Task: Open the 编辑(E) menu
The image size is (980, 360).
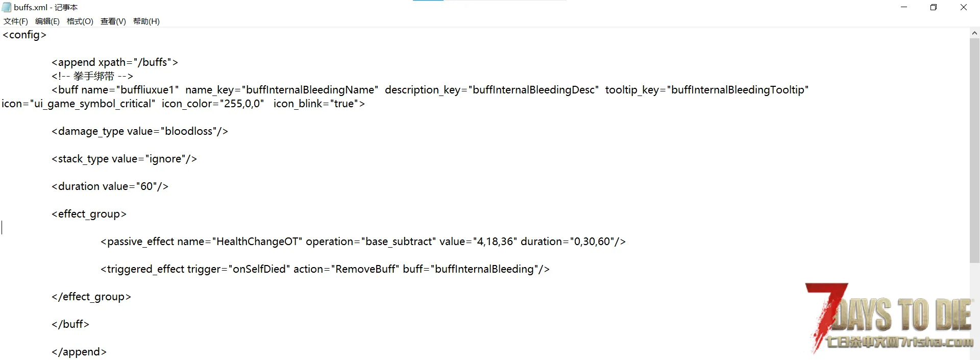Action: click(47, 21)
